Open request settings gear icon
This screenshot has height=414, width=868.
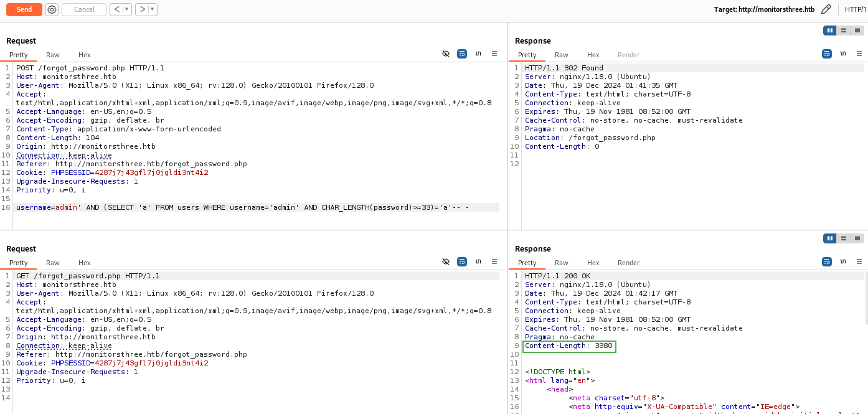pos(52,9)
